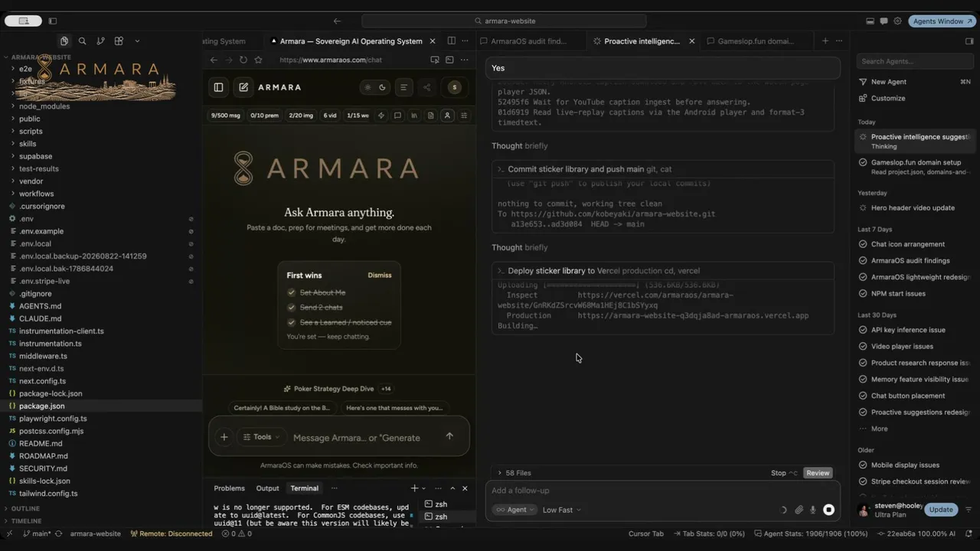Open the Low Fast model dropdown

(561, 510)
